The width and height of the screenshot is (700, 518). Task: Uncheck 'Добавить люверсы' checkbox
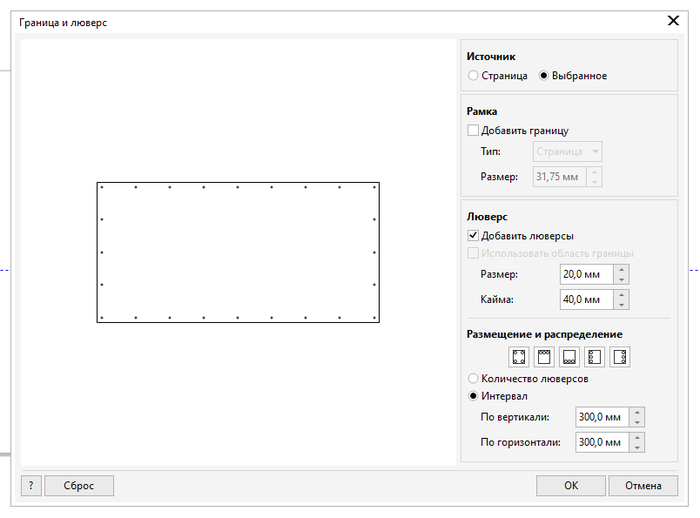pos(474,235)
